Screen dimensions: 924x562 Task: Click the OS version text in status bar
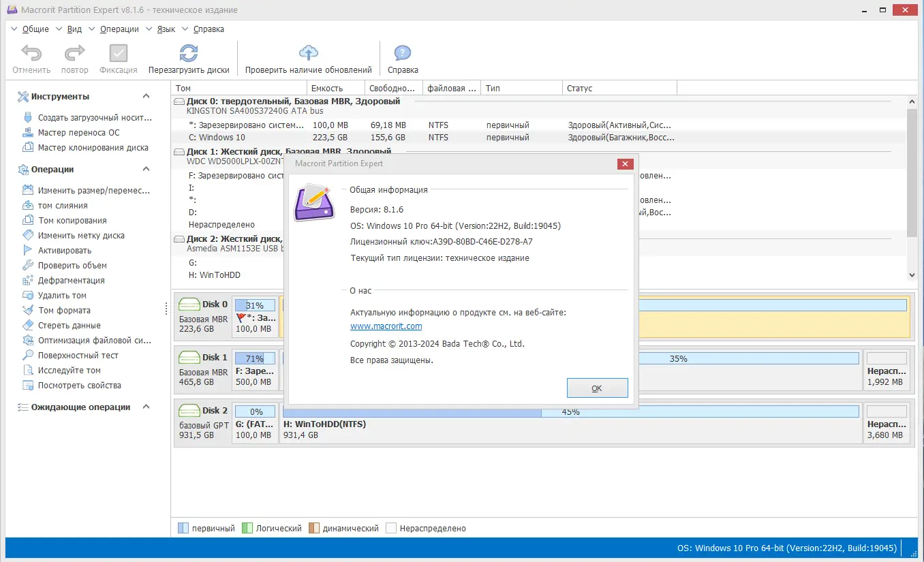point(786,548)
